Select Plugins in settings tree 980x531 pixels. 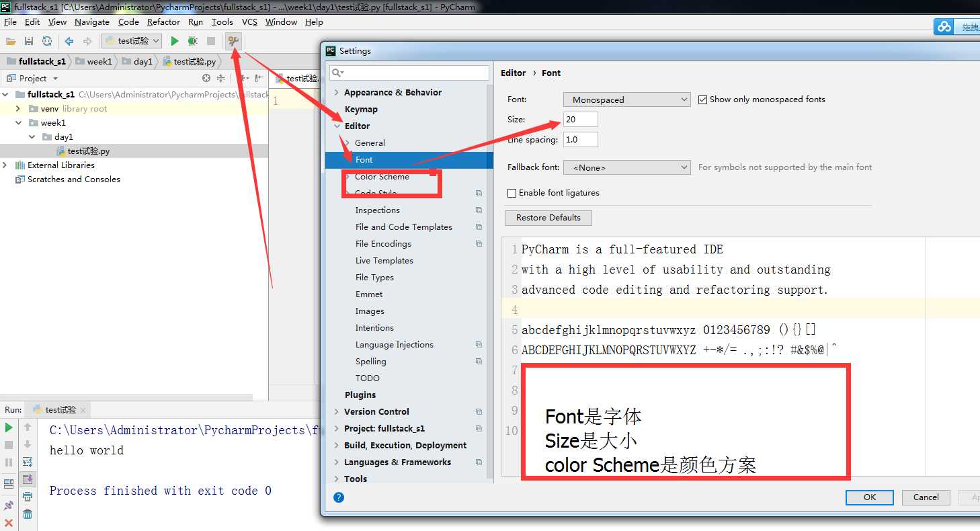click(360, 395)
